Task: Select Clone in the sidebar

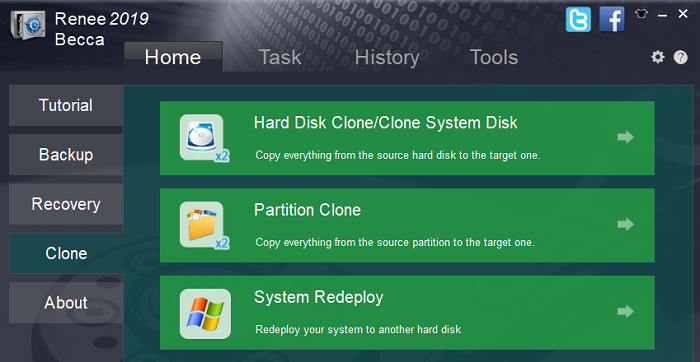Action: (x=66, y=253)
